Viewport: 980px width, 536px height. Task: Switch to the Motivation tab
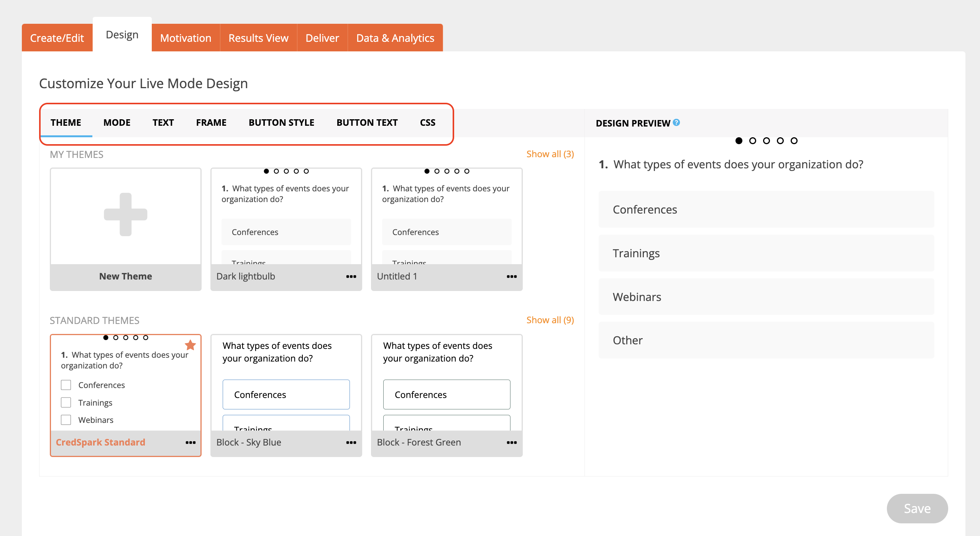tap(185, 38)
